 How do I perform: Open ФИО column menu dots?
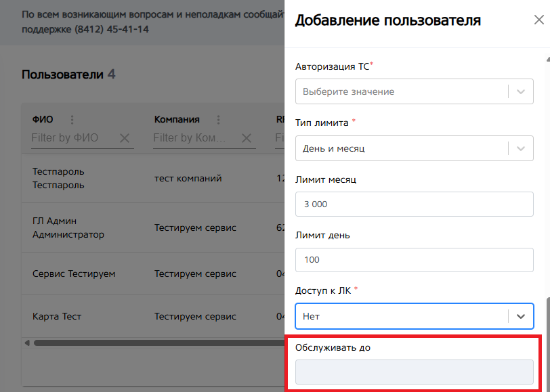click(72, 120)
